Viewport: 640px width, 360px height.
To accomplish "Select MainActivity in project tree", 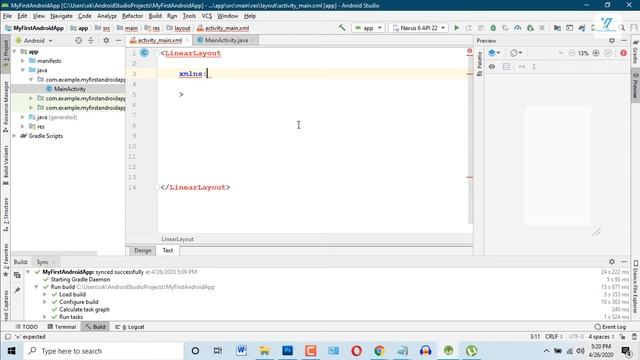I will coord(70,89).
